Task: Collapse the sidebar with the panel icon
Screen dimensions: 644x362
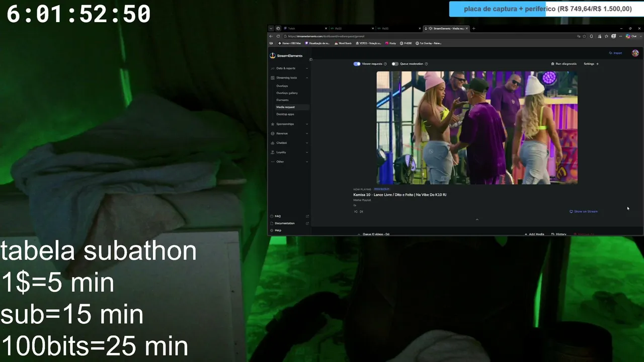Action: pyautogui.click(x=311, y=59)
